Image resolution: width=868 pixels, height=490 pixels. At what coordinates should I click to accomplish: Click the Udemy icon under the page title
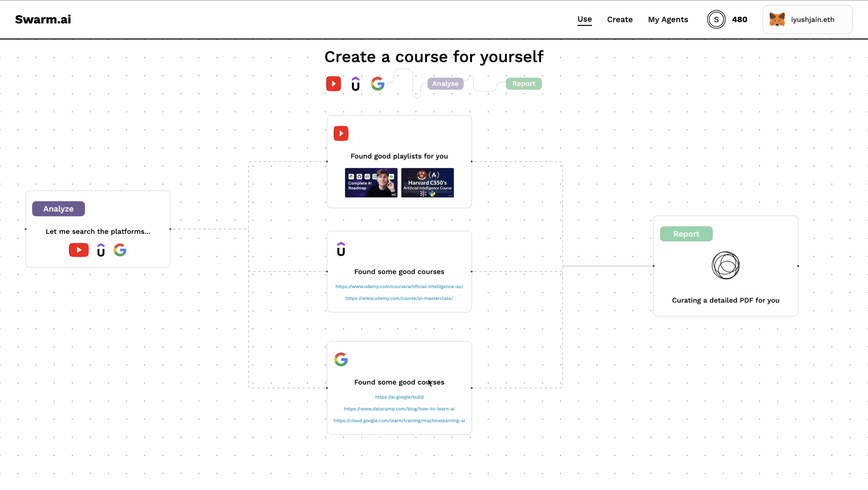[356, 84]
